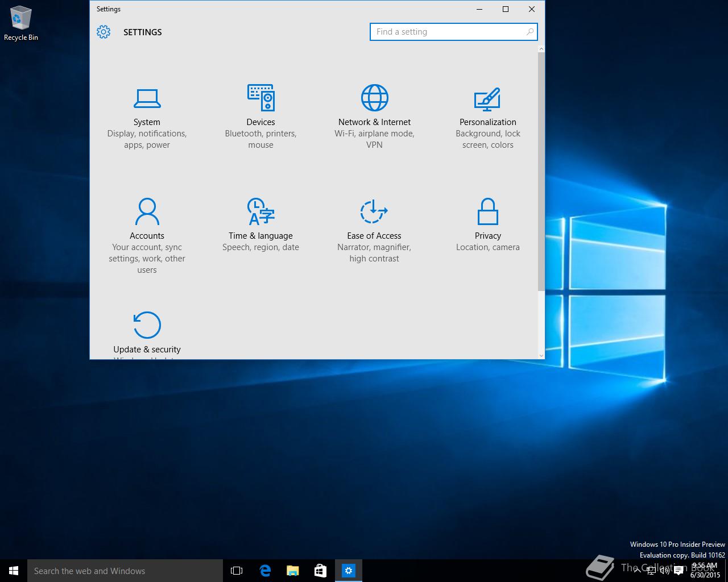728x582 pixels.
Task: Click the "Narrator, magnifier, high contrast" description
Action: point(374,253)
